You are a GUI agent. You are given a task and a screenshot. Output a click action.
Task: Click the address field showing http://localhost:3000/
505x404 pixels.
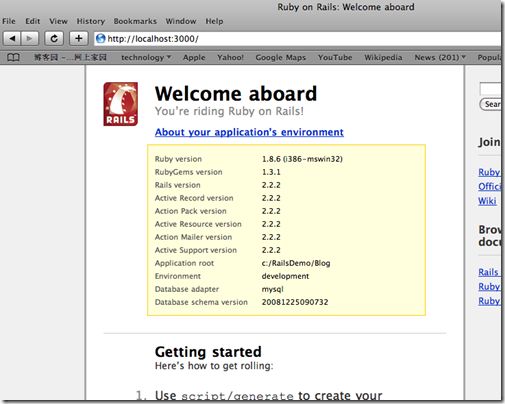point(297,39)
